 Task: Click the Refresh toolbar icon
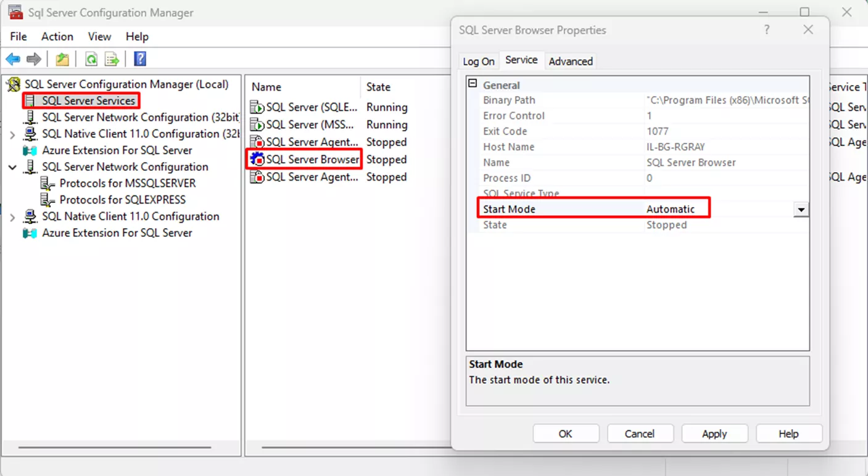point(91,59)
